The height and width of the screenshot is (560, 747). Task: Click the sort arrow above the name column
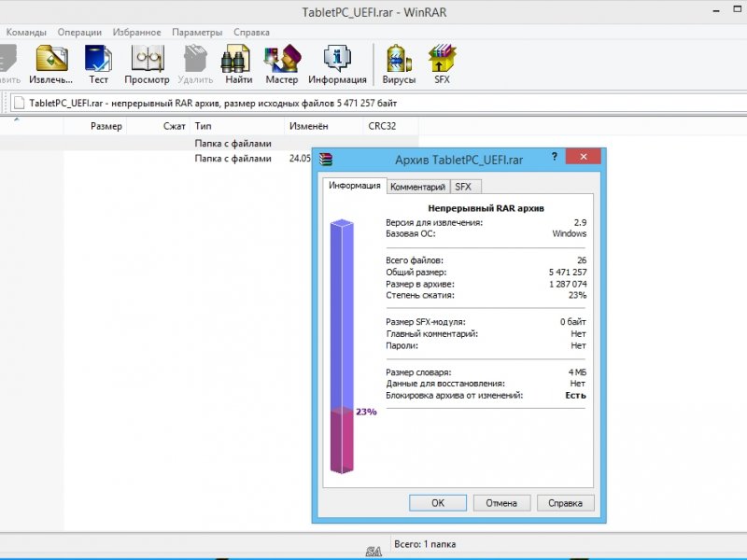tap(16, 119)
